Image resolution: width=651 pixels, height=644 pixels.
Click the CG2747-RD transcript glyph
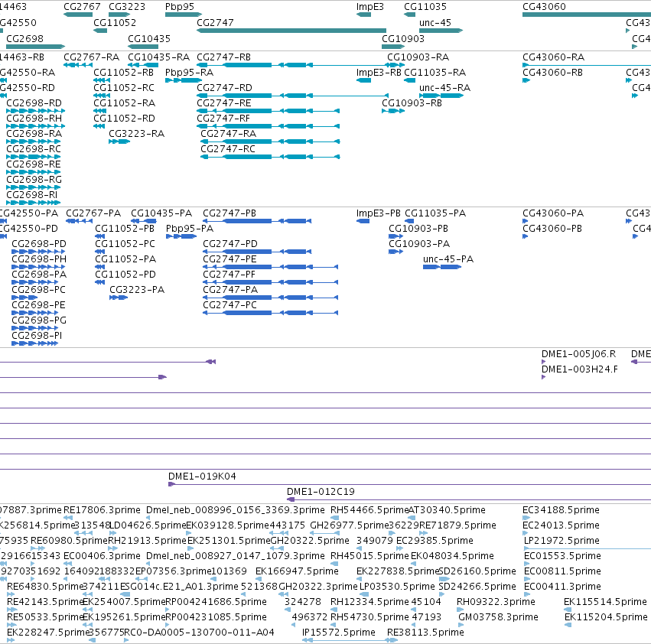pos(292,96)
